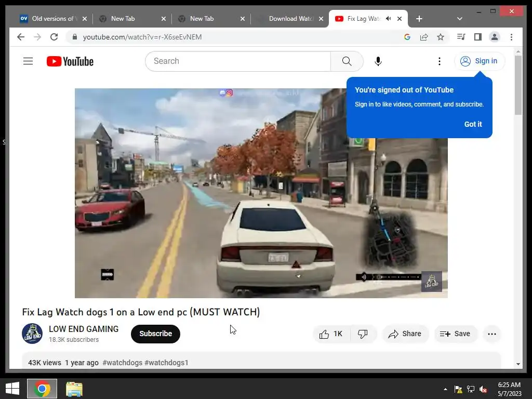Open the LOW END GAMING channel avatar
Viewport: 532px width, 399px height.
pyautogui.click(x=32, y=334)
